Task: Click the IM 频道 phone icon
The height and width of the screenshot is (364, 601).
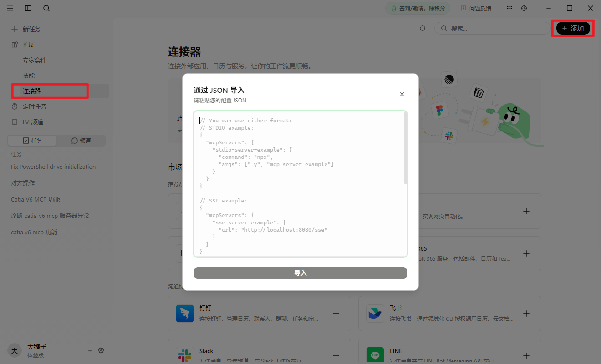Action: [x=15, y=122]
